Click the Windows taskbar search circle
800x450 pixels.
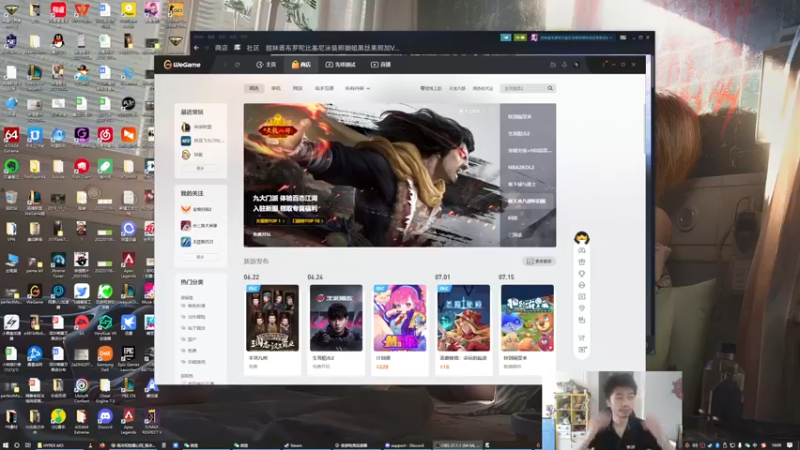pos(16,445)
